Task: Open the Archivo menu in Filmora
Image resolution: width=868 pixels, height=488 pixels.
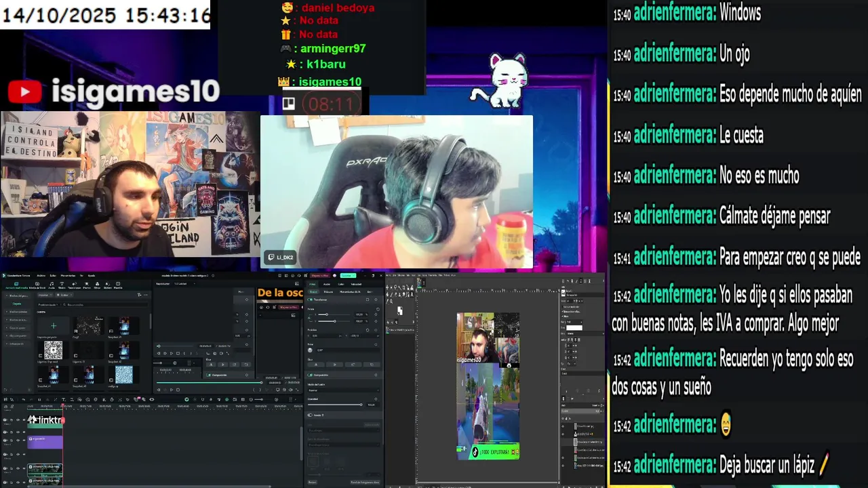Action: [x=41, y=275]
